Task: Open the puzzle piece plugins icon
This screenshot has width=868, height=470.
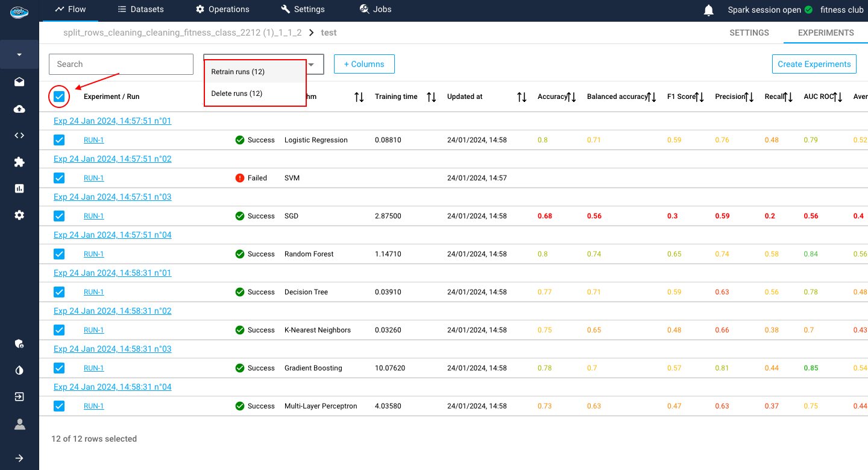Action: pos(19,162)
